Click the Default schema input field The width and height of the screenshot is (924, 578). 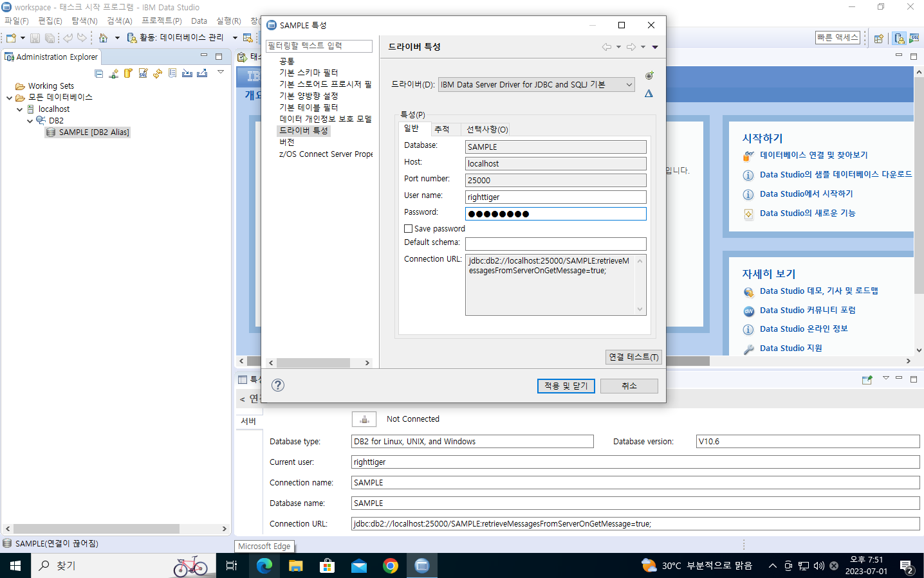556,244
